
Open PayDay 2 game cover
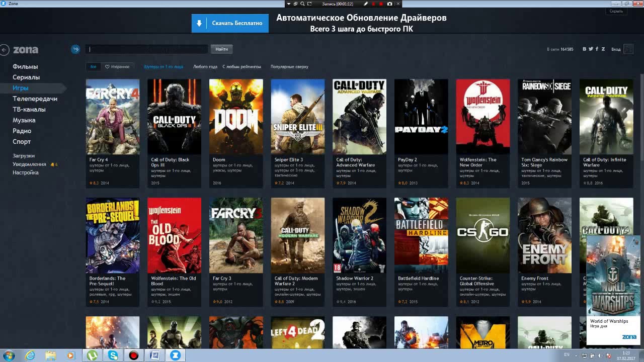421,117
